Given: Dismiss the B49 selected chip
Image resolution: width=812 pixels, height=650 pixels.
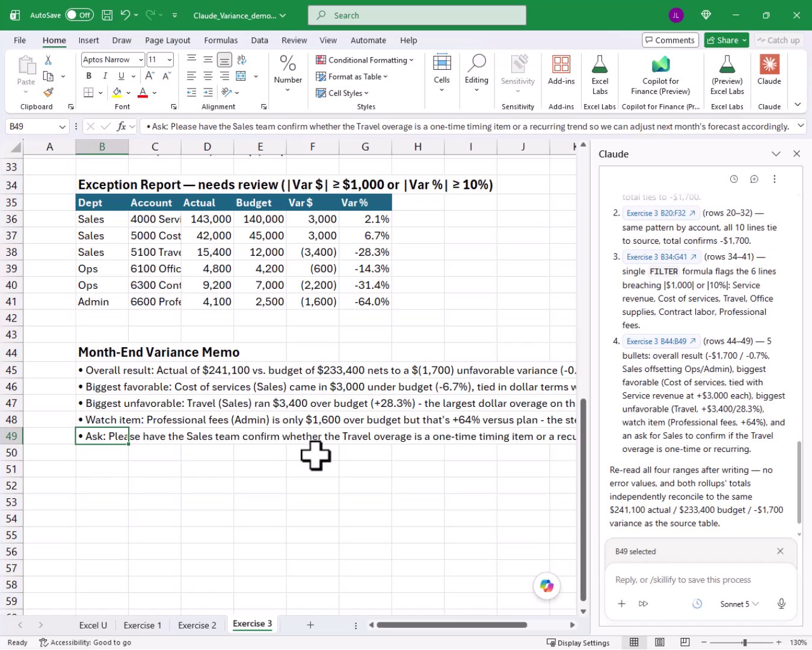Looking at the screenshot, I should [x=780, y=551].
